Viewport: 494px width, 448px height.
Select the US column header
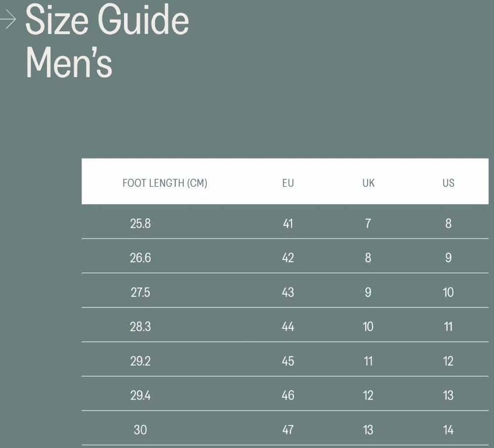[448, 183]
